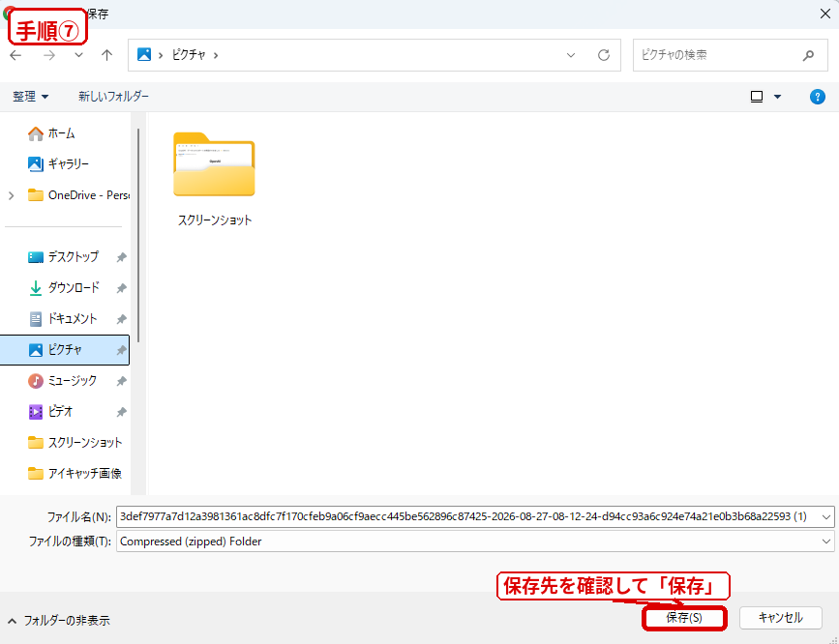Open the ファイルの種類 type combo box

point(475,542)
